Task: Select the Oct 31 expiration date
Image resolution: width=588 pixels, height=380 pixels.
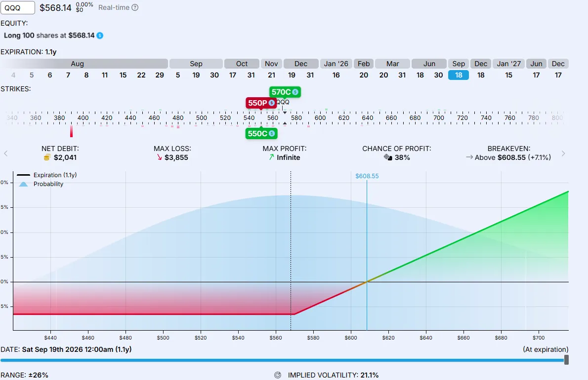Action: (x=251, y=75)
